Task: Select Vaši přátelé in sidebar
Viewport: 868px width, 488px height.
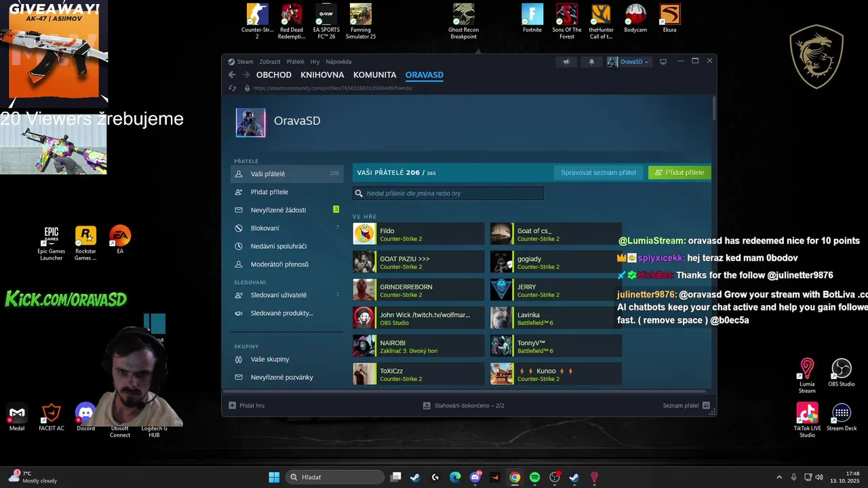Action: coord(287,174)
